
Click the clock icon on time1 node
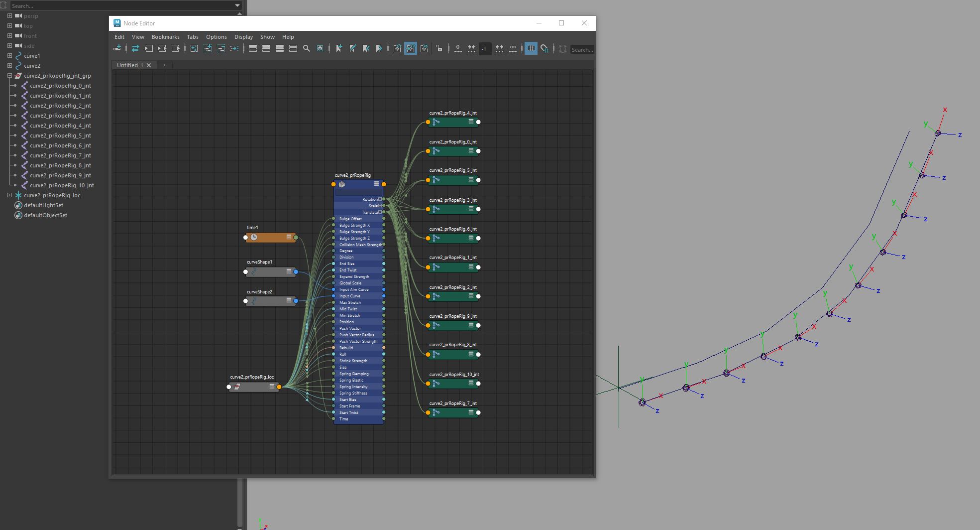click(254, 238)
